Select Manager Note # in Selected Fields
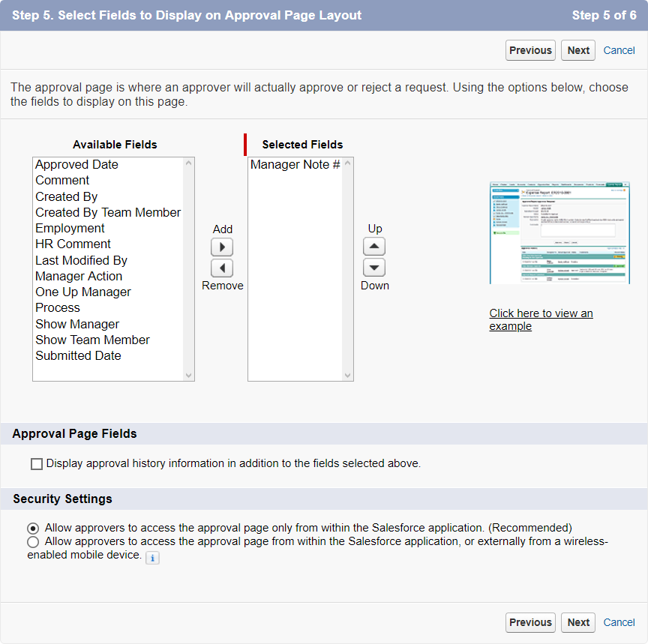This screenshot has height=644, width=648. [x=295, y=165]
